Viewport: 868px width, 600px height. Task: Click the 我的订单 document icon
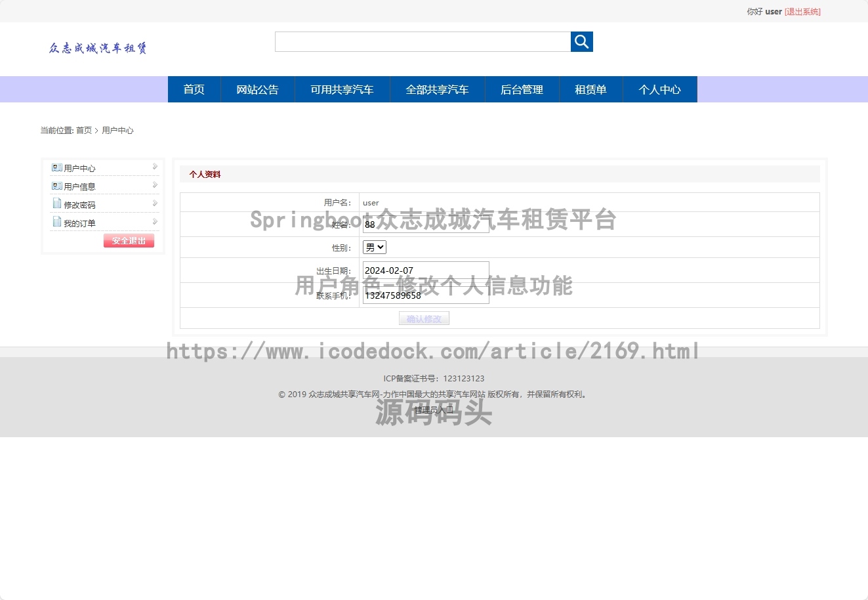click(57, 222)
